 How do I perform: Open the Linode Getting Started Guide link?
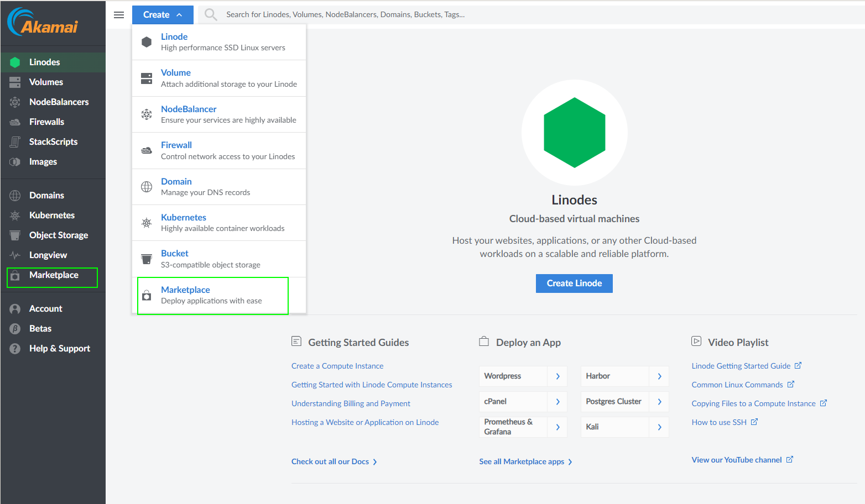[742, 365]
